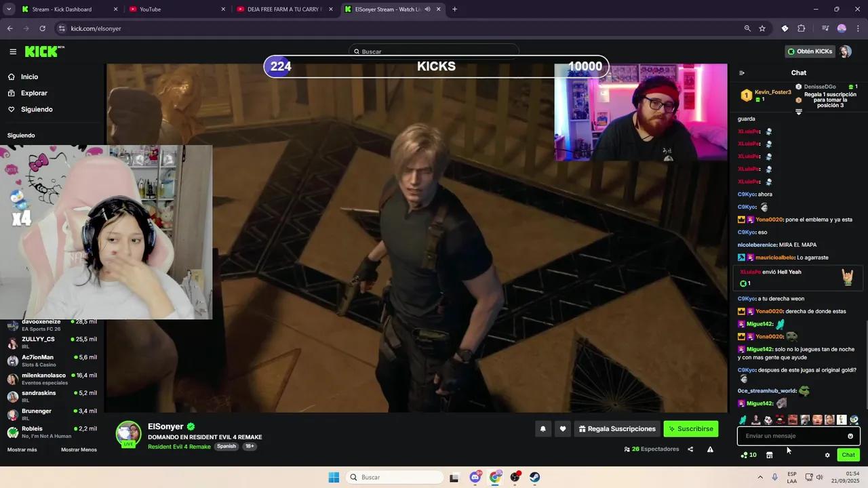Image resolution: width=868 pixels, height=488 pixels.
Task: Open chat settings gear
Action: coord(827,455)
